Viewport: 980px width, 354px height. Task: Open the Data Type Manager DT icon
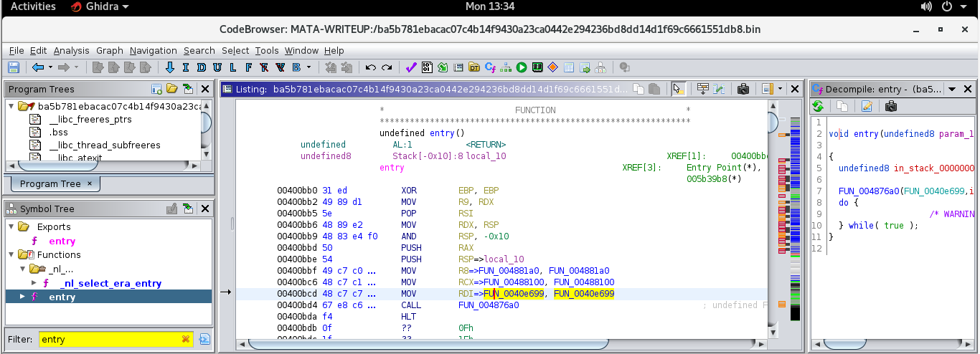tap(474, 67)
